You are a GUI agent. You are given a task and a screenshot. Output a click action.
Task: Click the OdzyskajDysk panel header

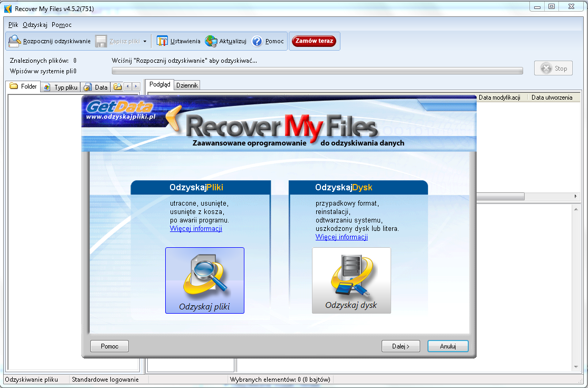pos(358,187)
